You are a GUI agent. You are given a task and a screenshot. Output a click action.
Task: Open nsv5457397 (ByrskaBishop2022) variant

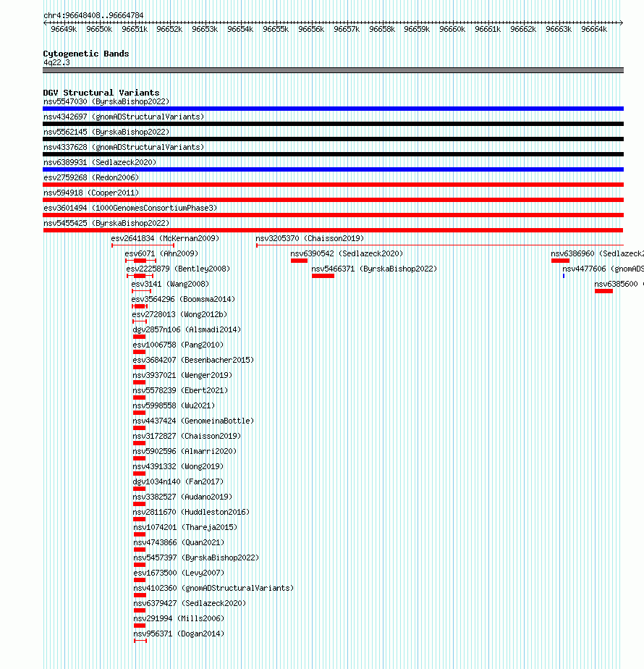click(x=196, y=557)
